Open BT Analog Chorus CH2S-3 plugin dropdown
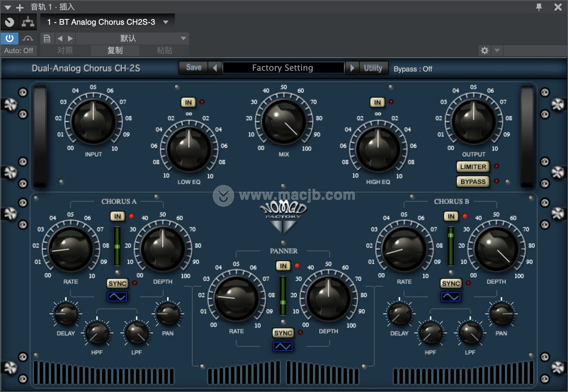The height and width of the screenshot is (392, 568). click(x=108, y=22)
